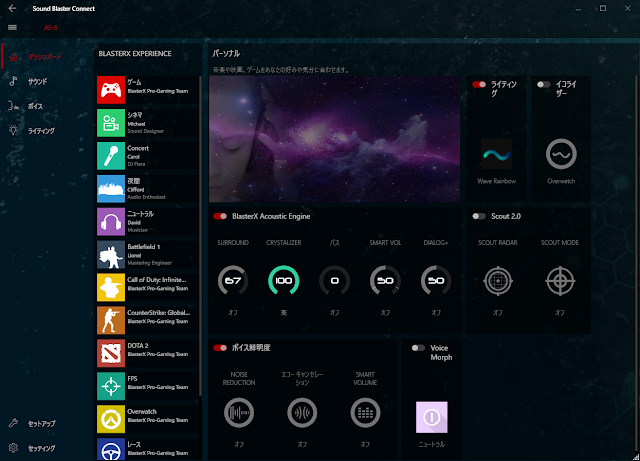This screenshot has height=461, width=640.
Task: Click the CRYSTALIZER label text
Action: pos(284,243)
